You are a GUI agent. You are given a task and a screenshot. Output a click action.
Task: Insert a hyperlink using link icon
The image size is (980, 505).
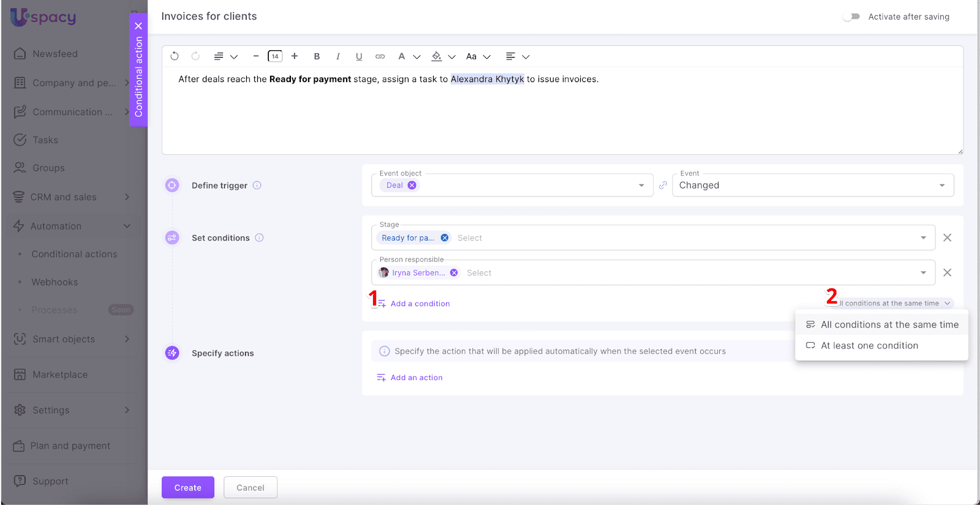pyautogui.click(x=380, y=56)
